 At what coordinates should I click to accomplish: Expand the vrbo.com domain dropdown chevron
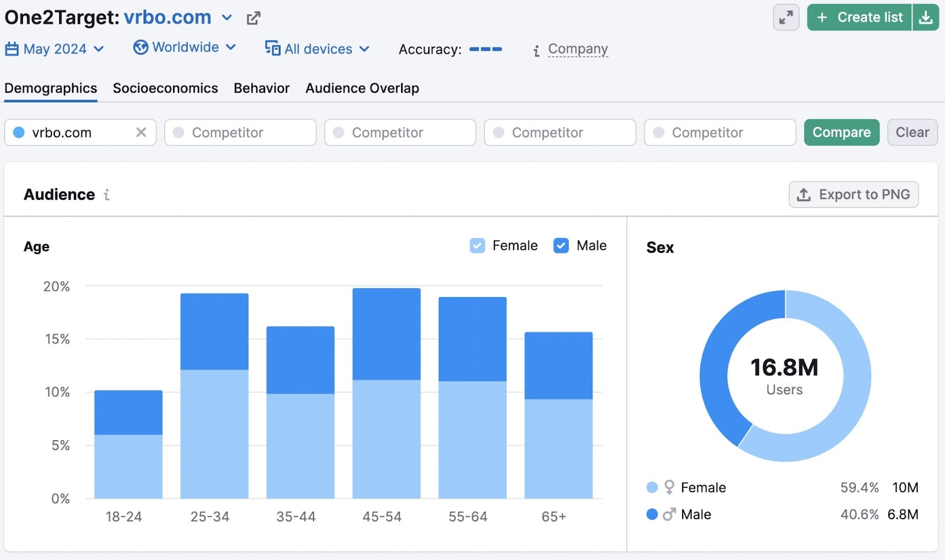tap(227, 18)
